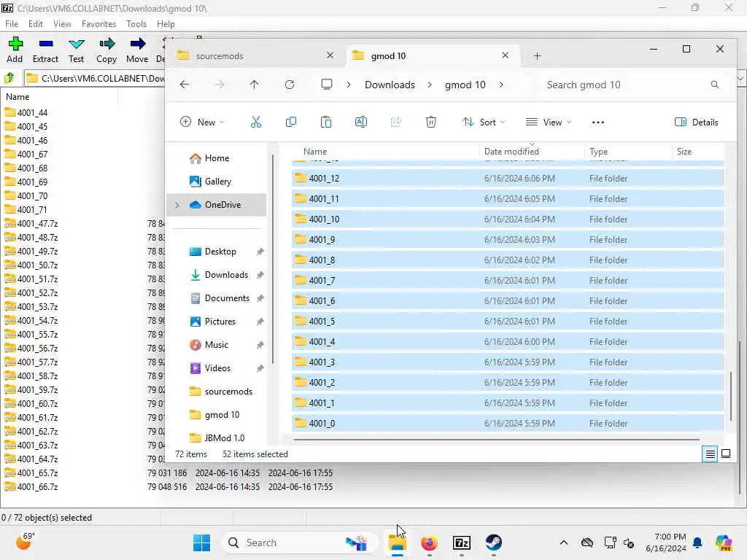
Task: Click the Delete trash icon in Explorer
Action: tap(430, 122)
